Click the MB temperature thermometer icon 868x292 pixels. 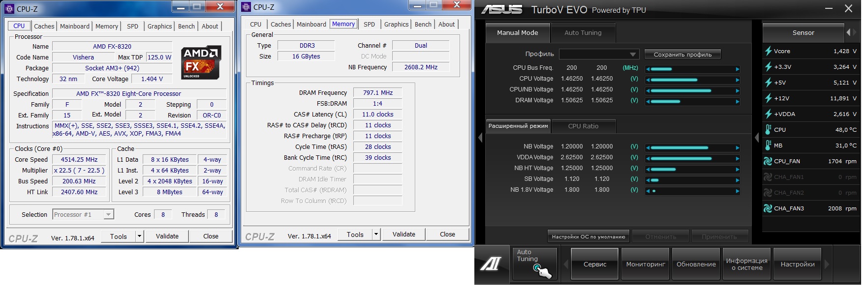pyautogui.click(x=768, y=146)
